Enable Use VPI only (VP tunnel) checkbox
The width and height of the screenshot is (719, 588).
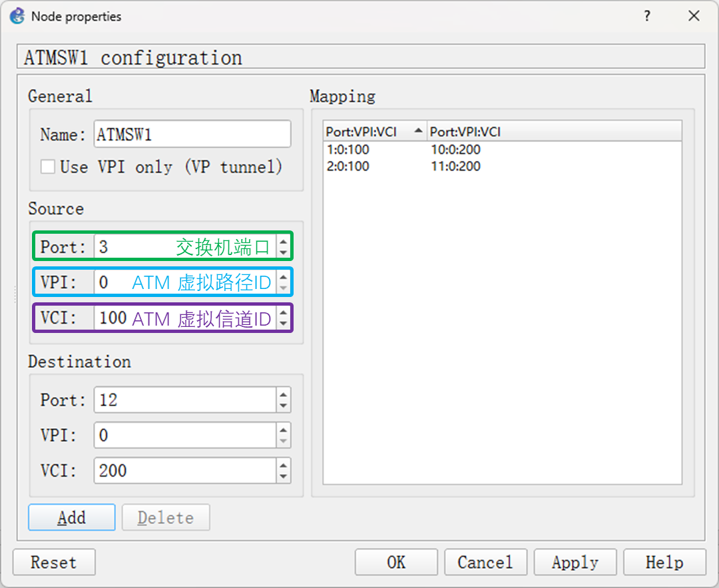click(x=48, y=166)
